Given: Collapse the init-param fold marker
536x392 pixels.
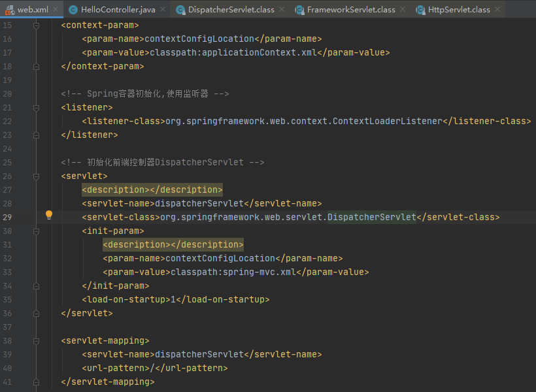Looking at the screenshot, I should tap(37, 230).
